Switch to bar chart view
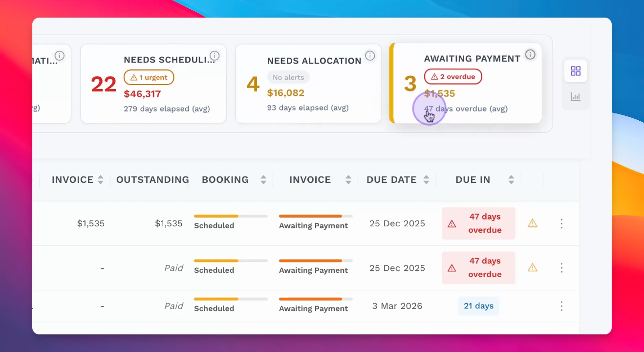 (x=576, y=96)
